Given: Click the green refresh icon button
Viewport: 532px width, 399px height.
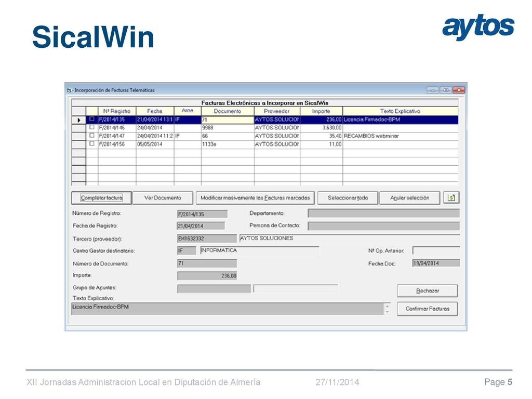Looking at the screenshot, I should tap(451, 197).
